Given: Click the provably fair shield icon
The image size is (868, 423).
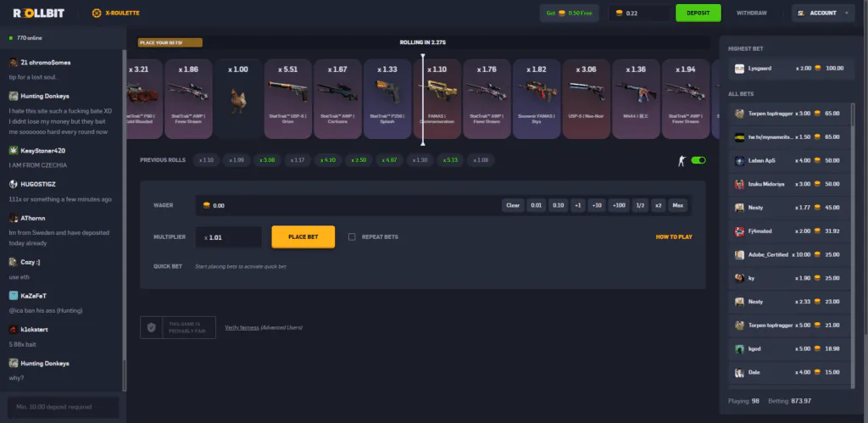Looking at the screenshot, I should point(151,327).
